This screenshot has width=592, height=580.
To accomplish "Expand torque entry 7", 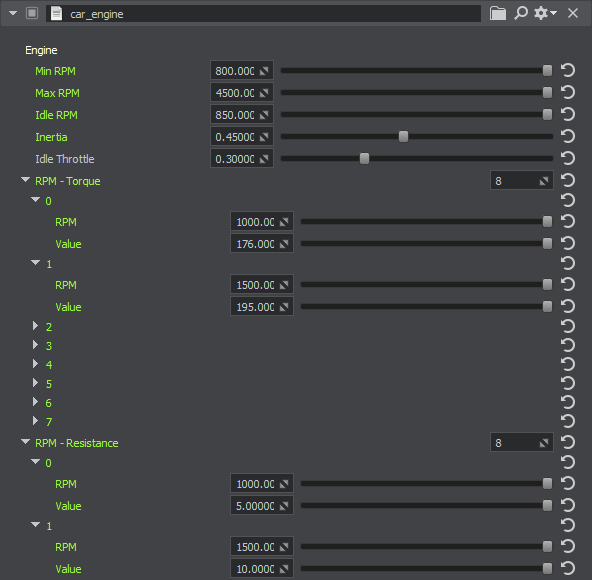I will (35, 421).
